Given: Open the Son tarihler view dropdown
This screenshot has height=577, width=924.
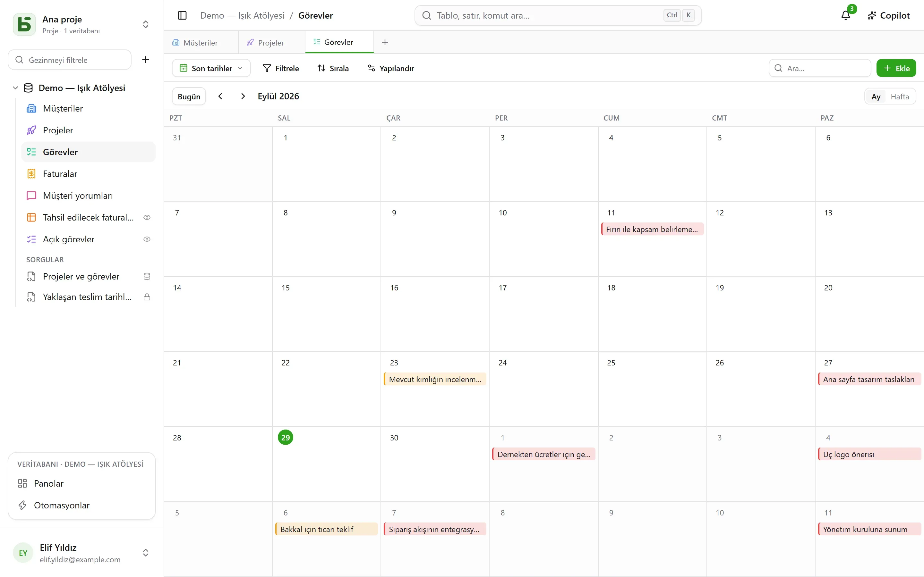Looking at the screenshot, I should pos(211,68).
